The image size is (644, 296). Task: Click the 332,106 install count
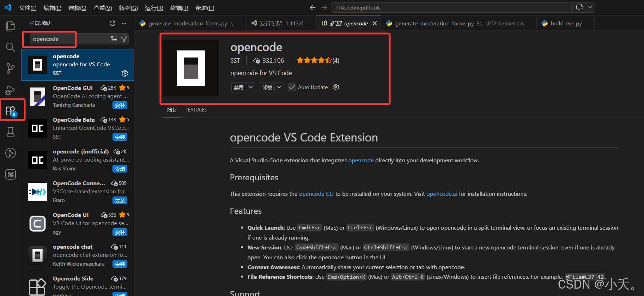coord(269,60)
